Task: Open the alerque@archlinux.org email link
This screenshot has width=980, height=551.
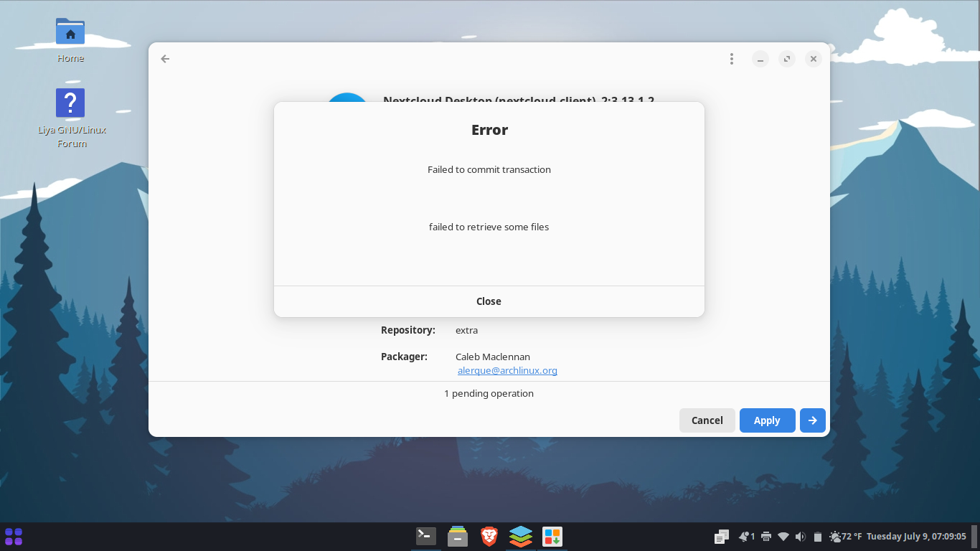Action: pos(507,371)
